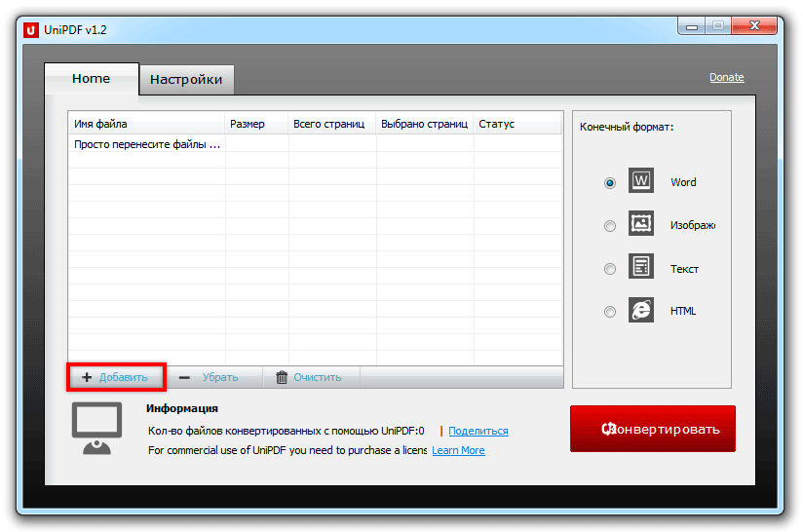Click the Убрать button to remove file
This screenshot has width=803, height=532.
pos(214,377)
